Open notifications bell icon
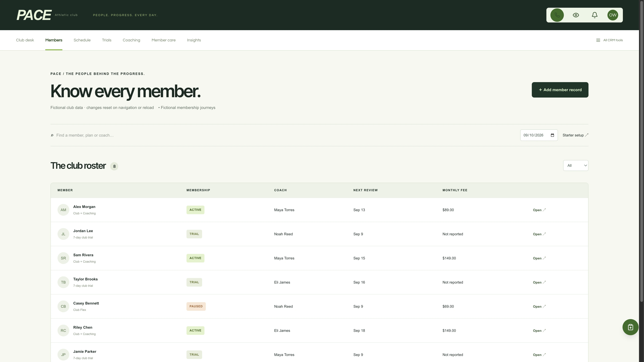 (x=595, y=15)
